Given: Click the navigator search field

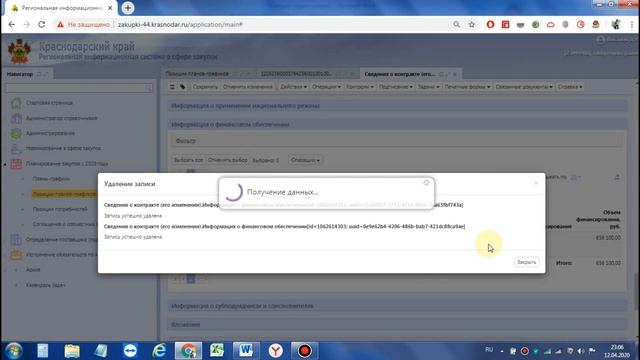Looking at the screenshot, I should (79, 88).
